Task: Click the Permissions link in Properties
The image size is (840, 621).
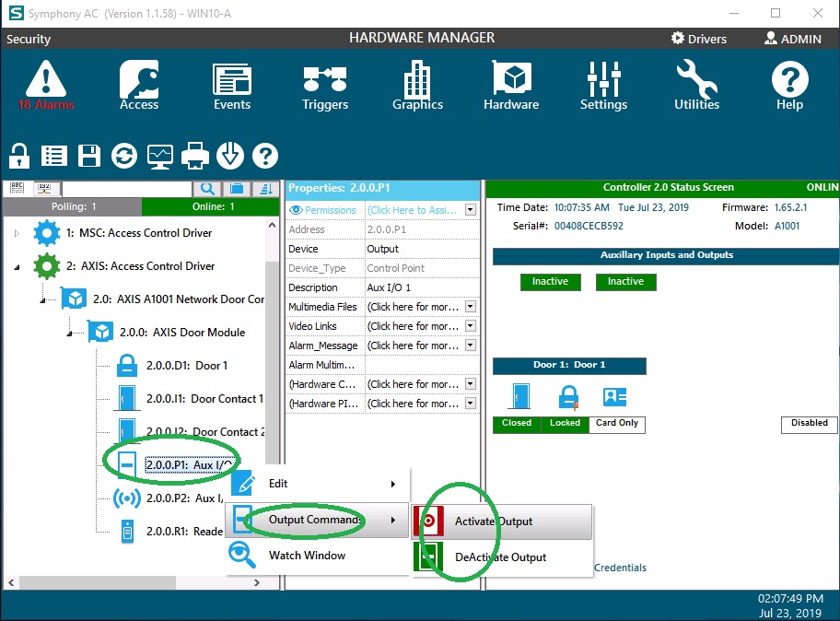Action: pyautogui.click(x=330, y=210)
